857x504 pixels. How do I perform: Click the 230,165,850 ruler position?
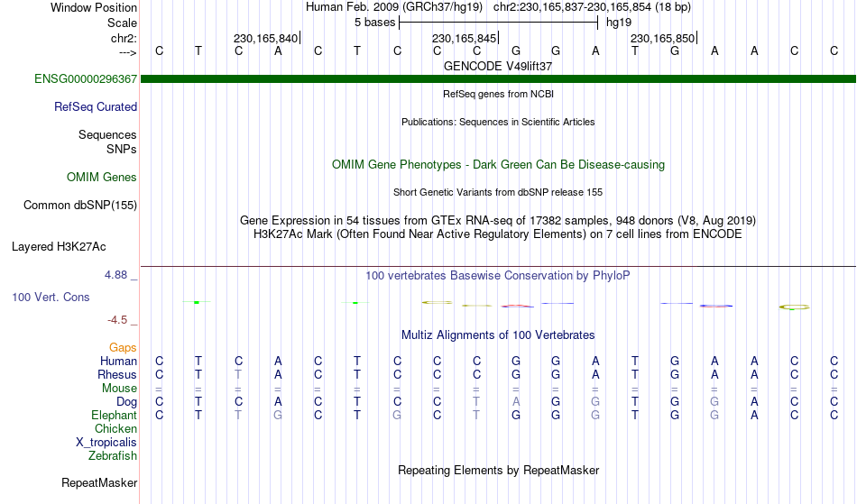tap(662, 38)
